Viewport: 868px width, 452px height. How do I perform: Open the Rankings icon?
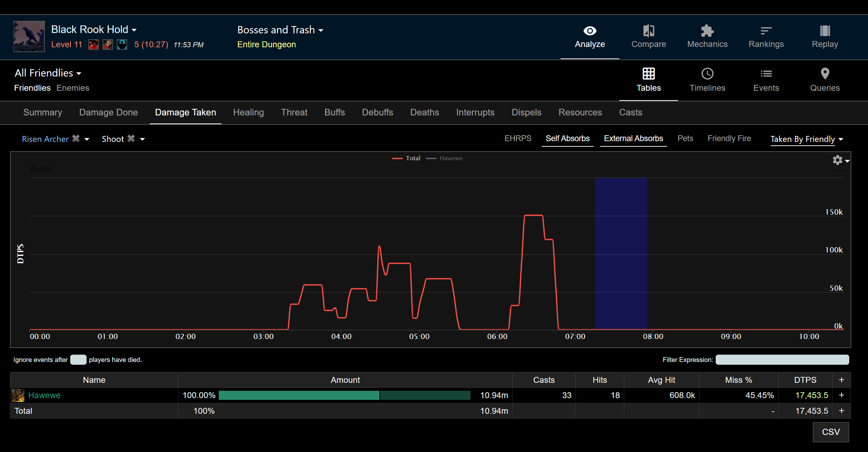(766, 31)
